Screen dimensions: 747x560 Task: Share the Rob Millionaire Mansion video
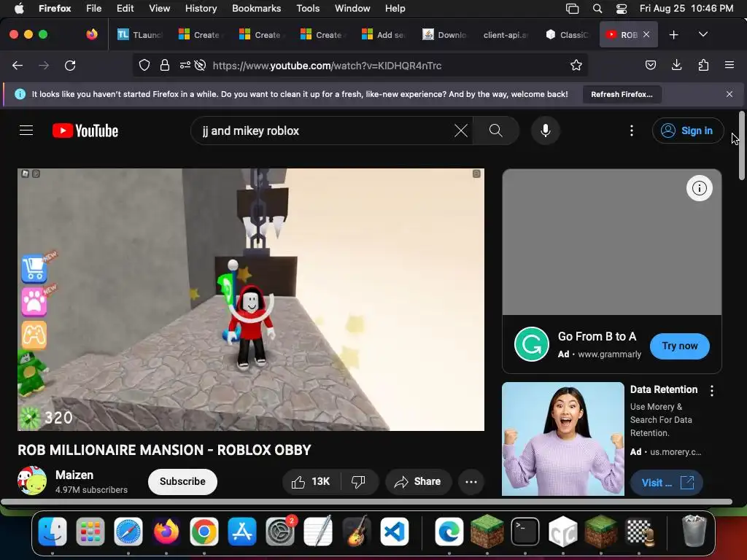click(418, 482)
